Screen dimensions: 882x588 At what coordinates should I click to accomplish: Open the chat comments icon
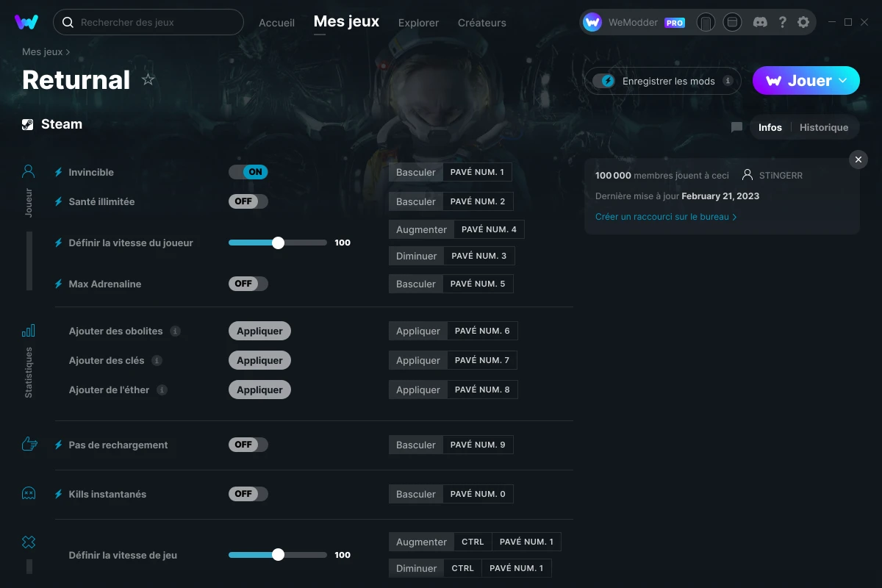tap(736, 127)
